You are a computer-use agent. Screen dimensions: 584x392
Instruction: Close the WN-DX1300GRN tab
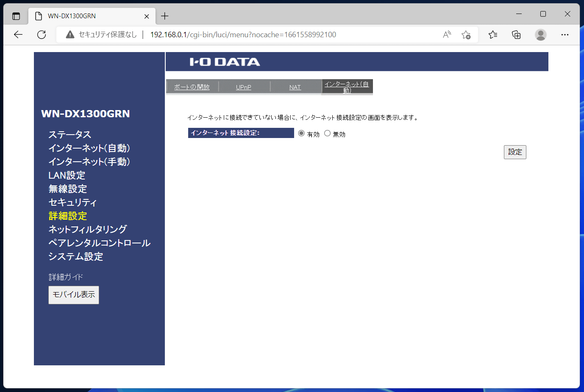147,16
